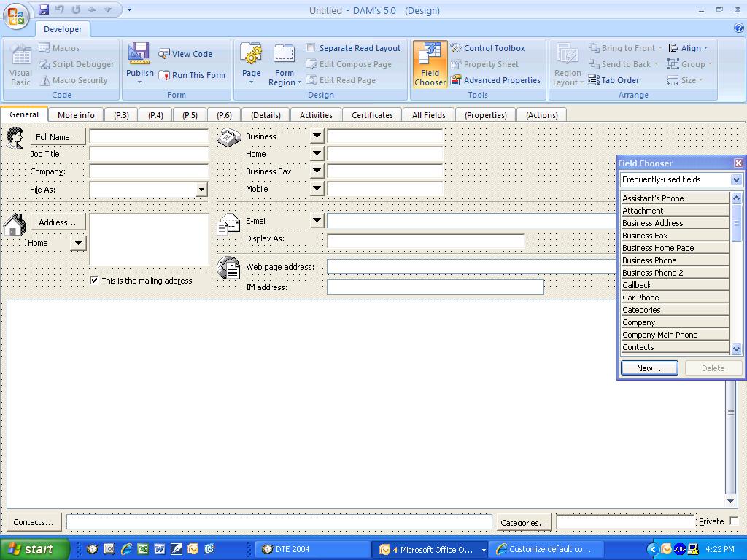Image resolution: width=747 pixels, height=560 pixels.
Task: Open Visual Basic editor
Action: [x=20, y=65]
